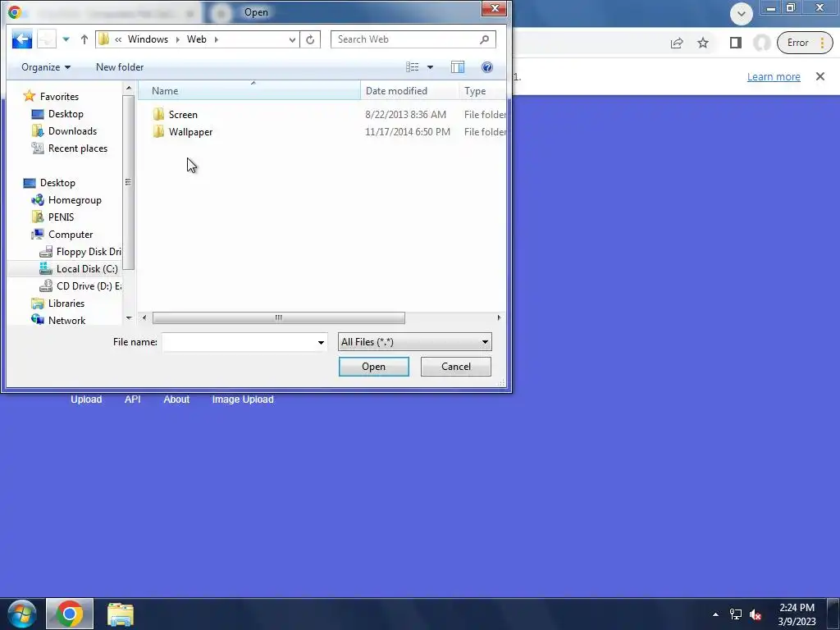This screenshot has width=840, height=630.
Task: Click the Chrome Error menu button
Action: [805, 43]
